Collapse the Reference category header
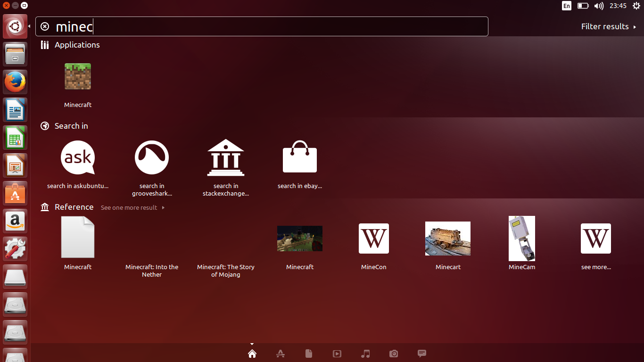Image resolution: width=644 pixels, height=362 pixels. pyautogui.click(x=67, y=207)
